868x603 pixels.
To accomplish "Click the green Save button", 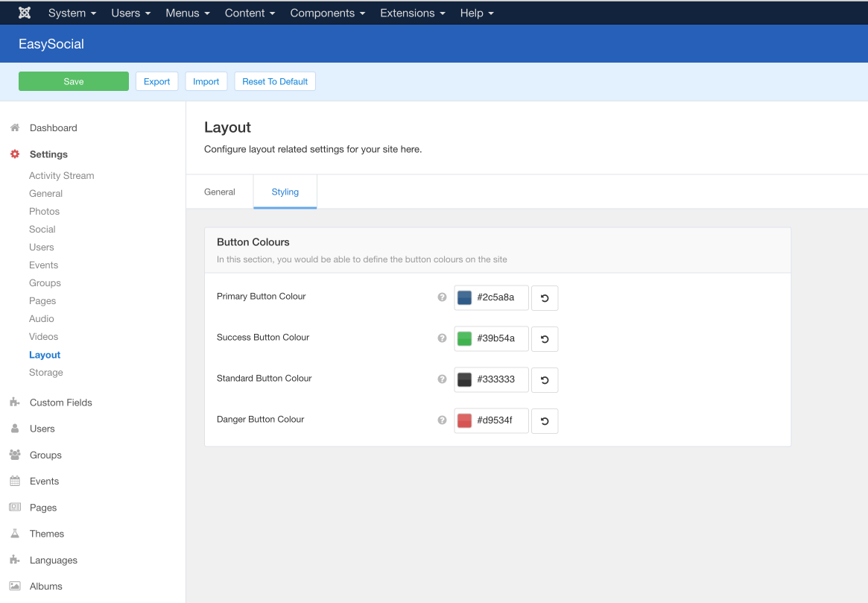I will click(74, 81).
